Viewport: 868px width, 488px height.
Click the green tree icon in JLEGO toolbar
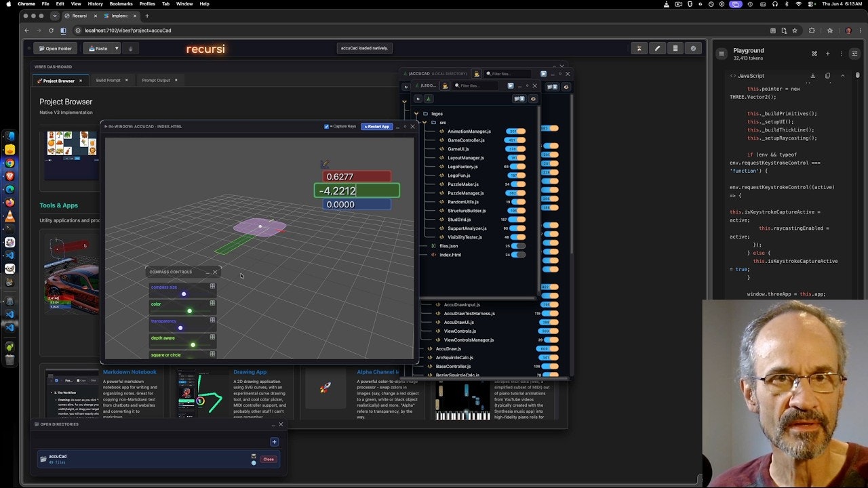(x=428, y=99)
